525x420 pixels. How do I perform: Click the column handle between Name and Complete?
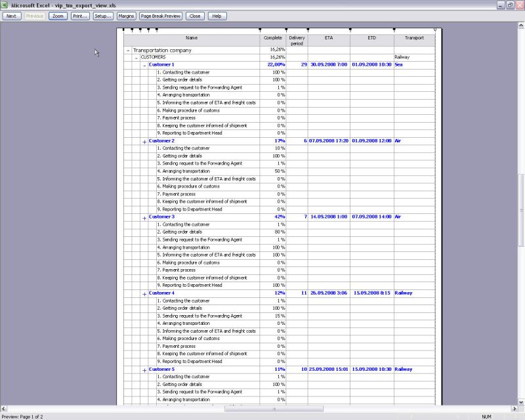click(x=260, y=30)
